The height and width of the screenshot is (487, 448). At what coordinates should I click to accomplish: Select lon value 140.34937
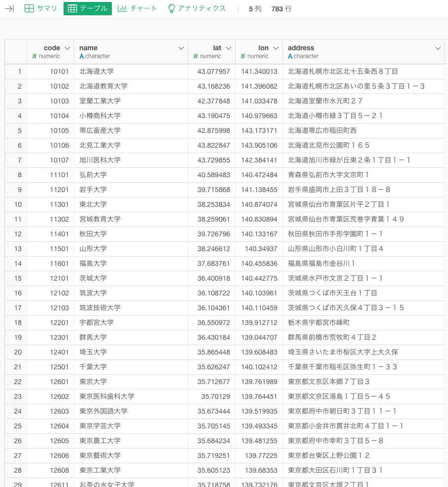point(259,249)
